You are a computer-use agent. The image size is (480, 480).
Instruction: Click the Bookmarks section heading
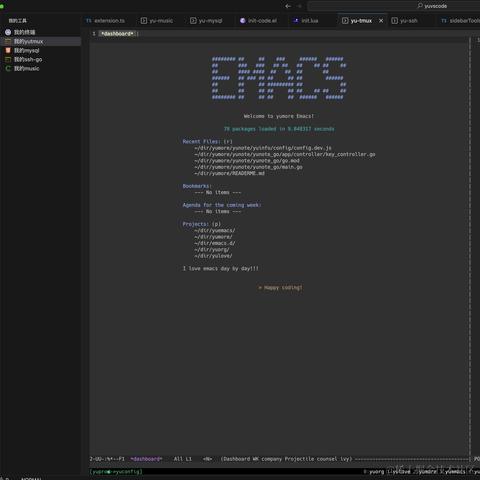pos(197,186)
